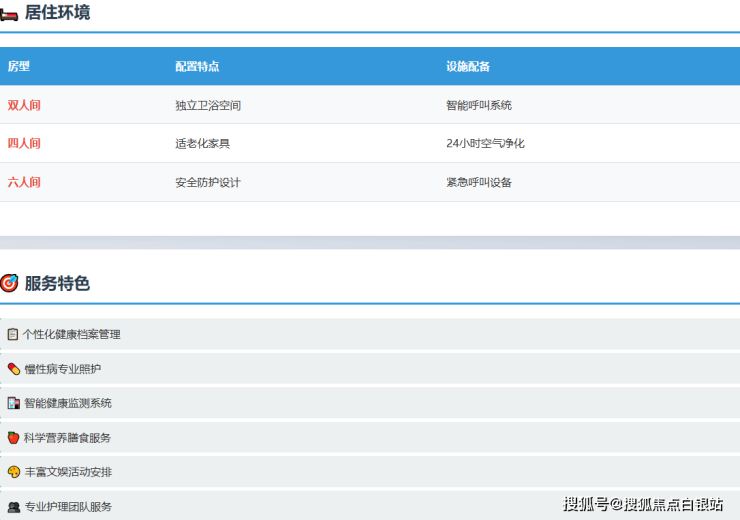This screenshot has width=740, height=520.
Task: Click the 独立卫浴空间 table cell
Action: pos(208,105)
